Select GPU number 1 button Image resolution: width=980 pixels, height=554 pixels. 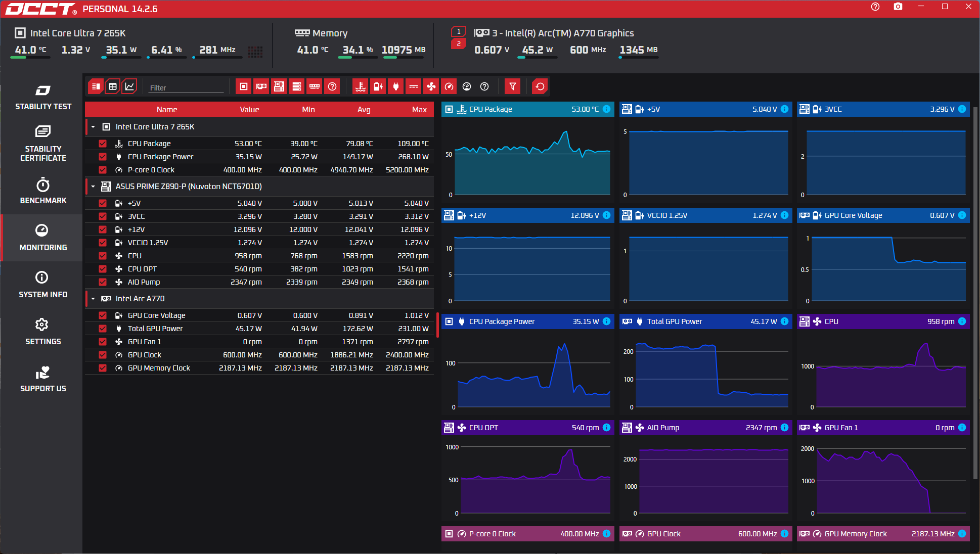tap(459, 32)
